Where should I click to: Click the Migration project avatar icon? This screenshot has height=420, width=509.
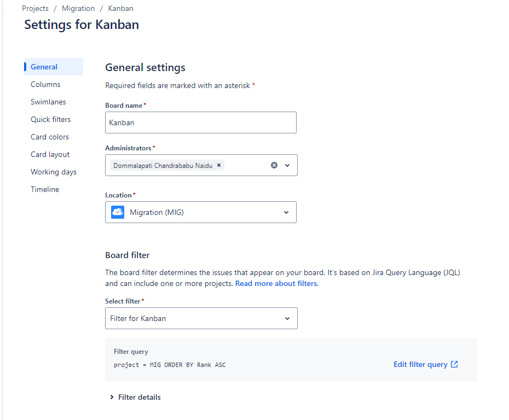point(117,212)
